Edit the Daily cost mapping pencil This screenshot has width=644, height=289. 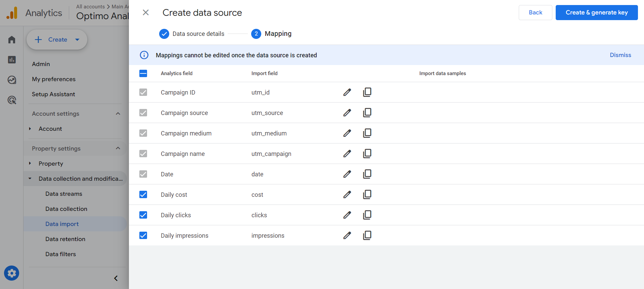click(347, 194)
